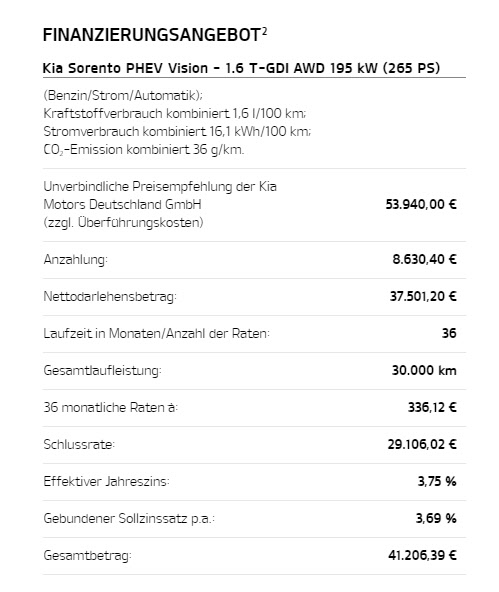
Task: Click the Gebundener Sollzinssatz label
Action: pos(129,518)
